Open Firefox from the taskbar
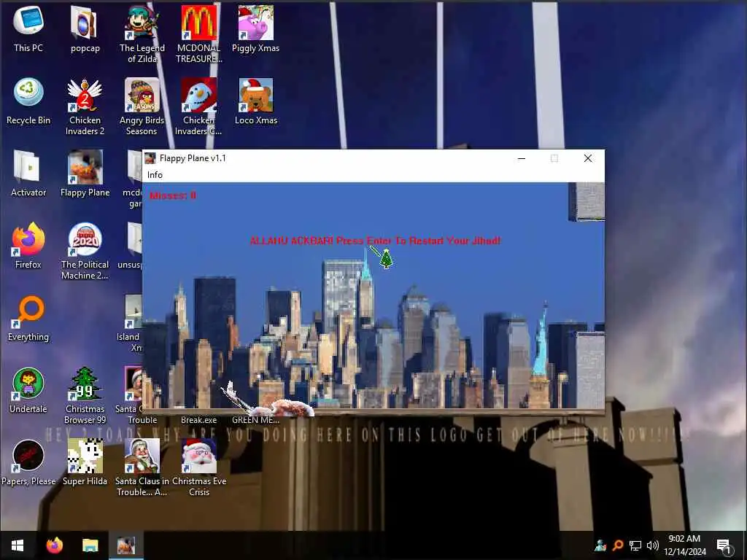Screen dimensions: 747x560 [x=54, y=545]
